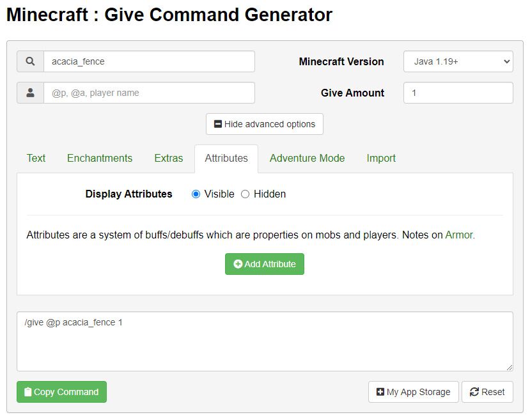The width and height of the screenshot is (530, 420).
Task: Select the Visible radio button
Action: coord(196,194)
